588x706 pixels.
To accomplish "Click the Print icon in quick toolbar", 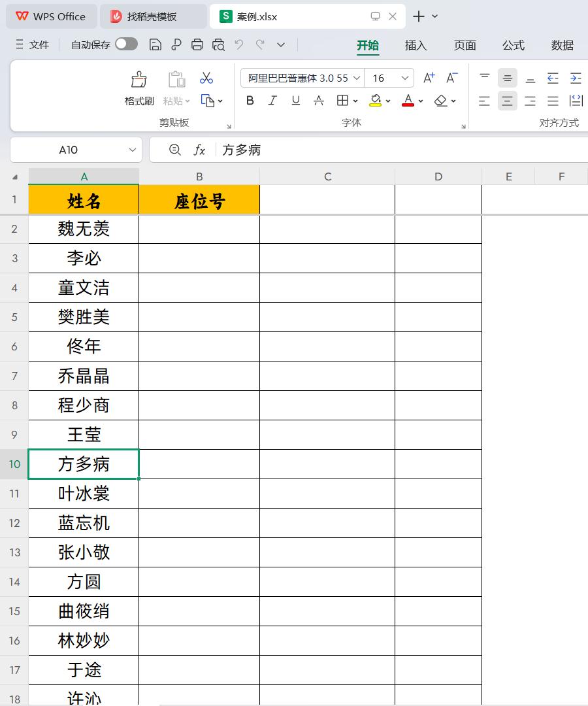I will [197, 44].
